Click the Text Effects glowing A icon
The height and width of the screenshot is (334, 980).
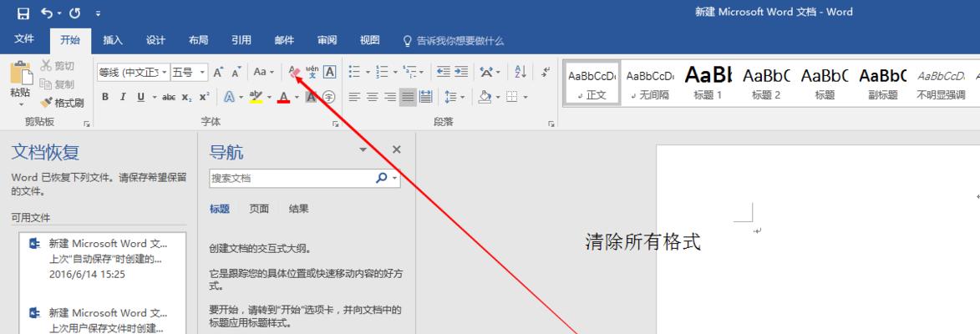230,97
